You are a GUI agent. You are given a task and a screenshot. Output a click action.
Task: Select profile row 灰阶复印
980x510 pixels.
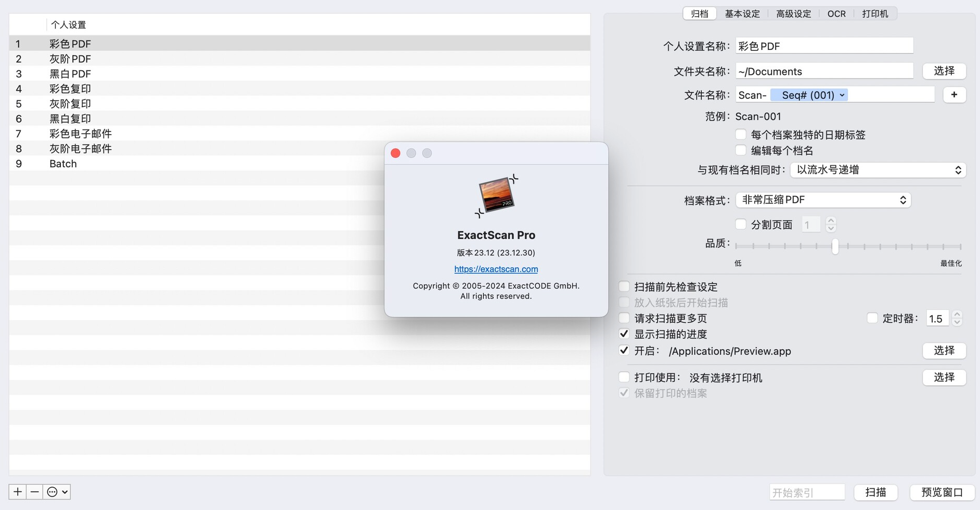click(x=300, y=103)
